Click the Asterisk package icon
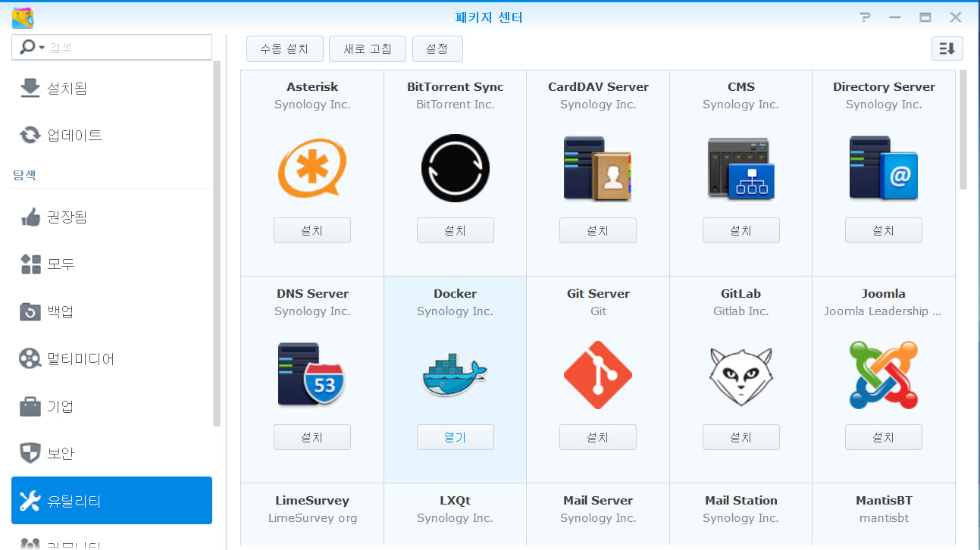 pyautogui.click(x=312, y=168)
